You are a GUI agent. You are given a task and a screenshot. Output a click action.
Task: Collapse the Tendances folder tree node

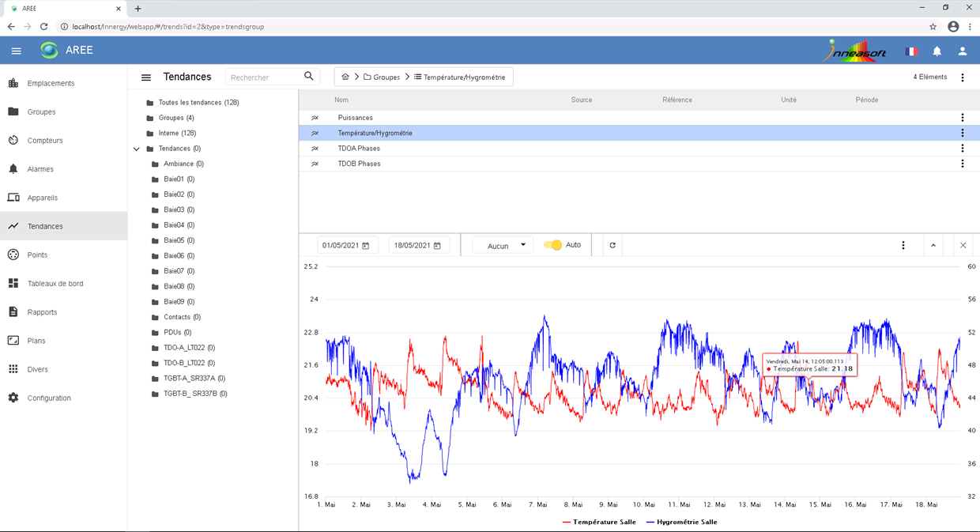tap(137, 149)
